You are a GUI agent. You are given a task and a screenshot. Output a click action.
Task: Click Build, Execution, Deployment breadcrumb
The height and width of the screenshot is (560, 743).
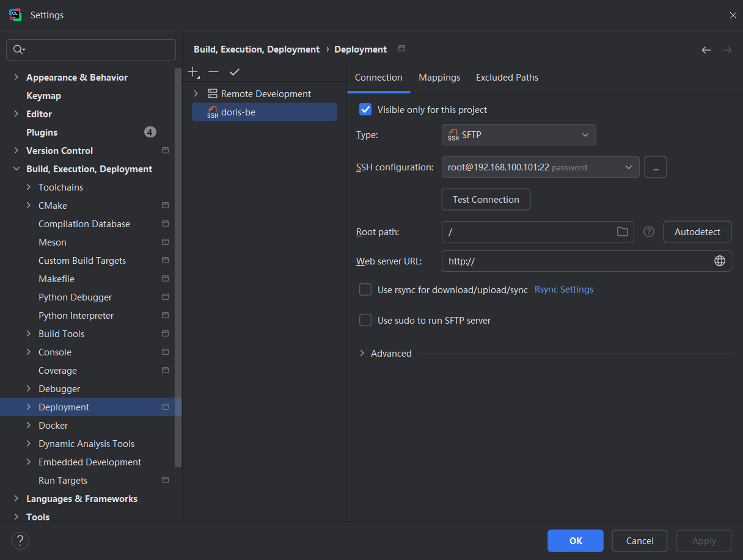(257, 49)
